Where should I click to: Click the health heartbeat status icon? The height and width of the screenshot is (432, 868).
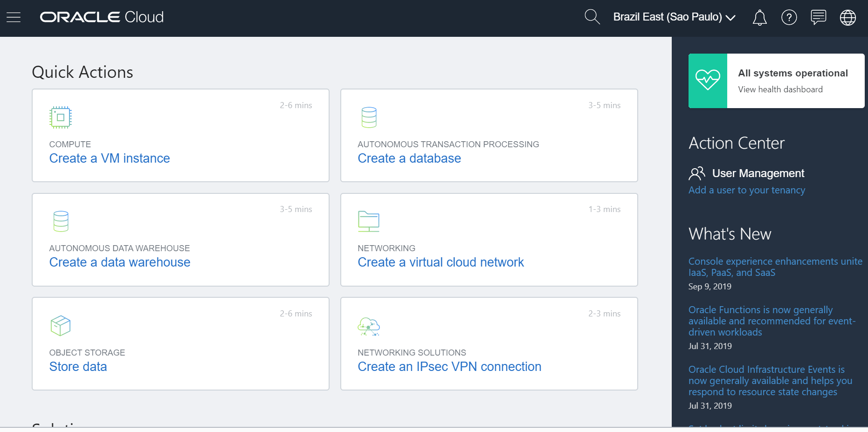(708, 81)
